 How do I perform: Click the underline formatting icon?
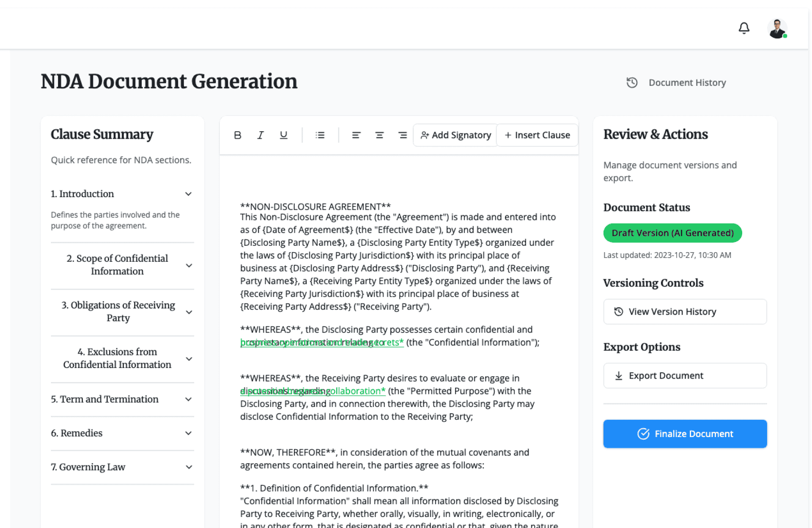283,135
